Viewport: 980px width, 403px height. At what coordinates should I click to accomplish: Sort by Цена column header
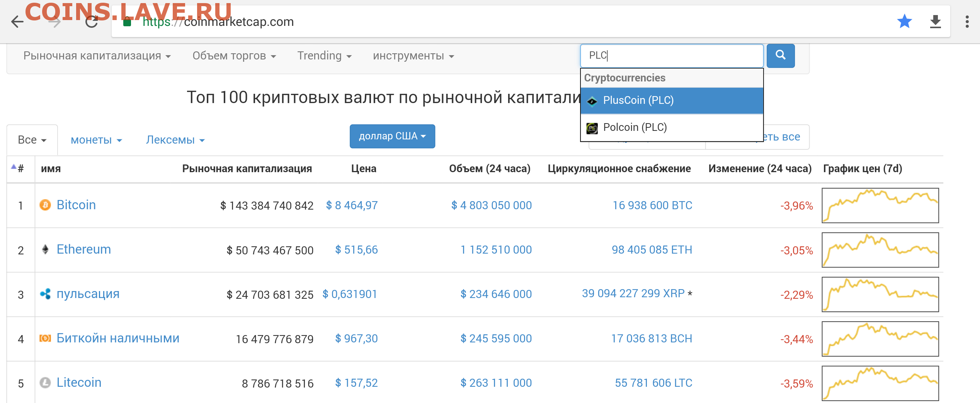pos(364,169)
